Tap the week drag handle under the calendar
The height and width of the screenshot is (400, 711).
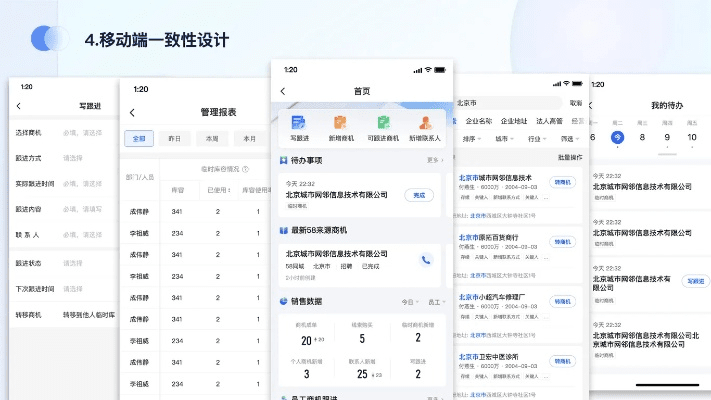pos(667,154)
